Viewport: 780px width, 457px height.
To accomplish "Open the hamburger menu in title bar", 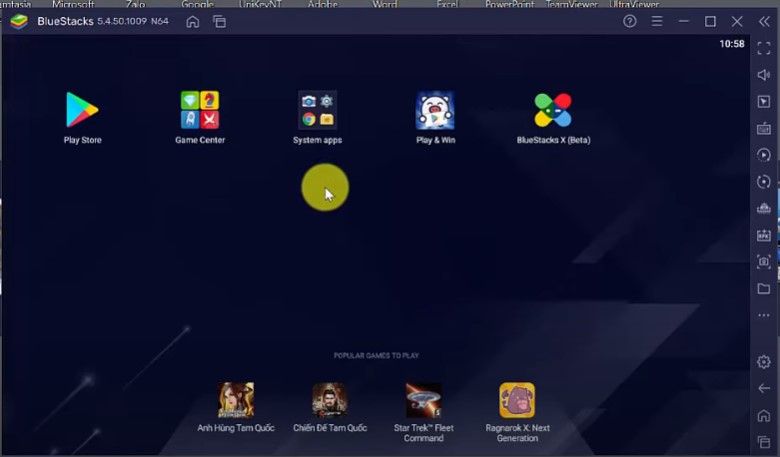I will coord(657,21).
